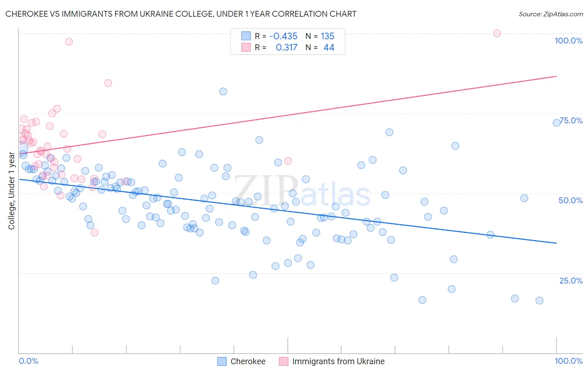Click the 100.0% y-axis label
This screenshot has width=588, height=373.
(569, 41)
